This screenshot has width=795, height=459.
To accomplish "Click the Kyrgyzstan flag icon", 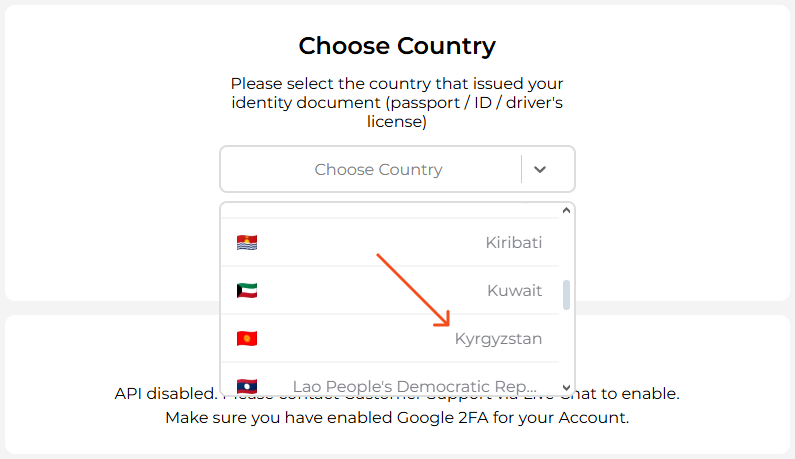I will coord(247,338).
